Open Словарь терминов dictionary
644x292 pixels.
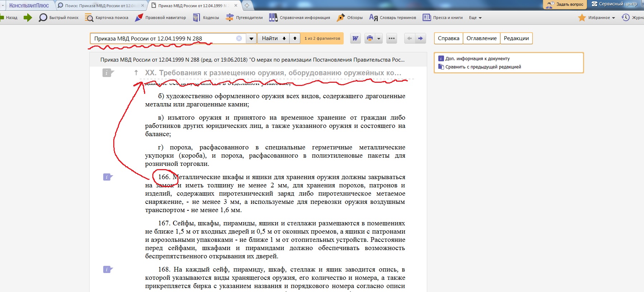pyautogui.click(x=393, y=18)
